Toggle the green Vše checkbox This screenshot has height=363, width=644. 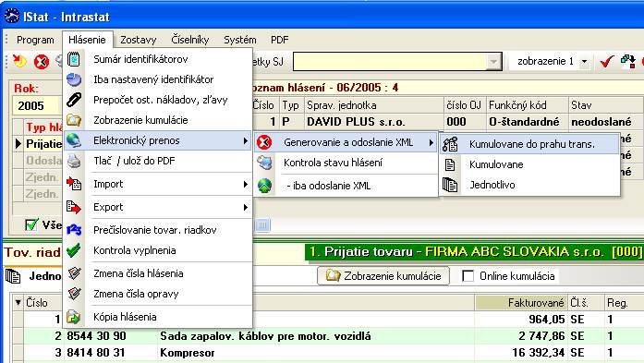click(x=31, y=224)
